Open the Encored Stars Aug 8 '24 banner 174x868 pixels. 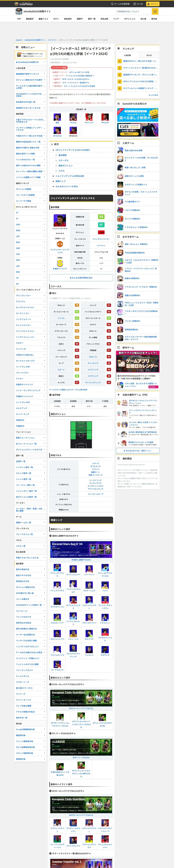81,550
